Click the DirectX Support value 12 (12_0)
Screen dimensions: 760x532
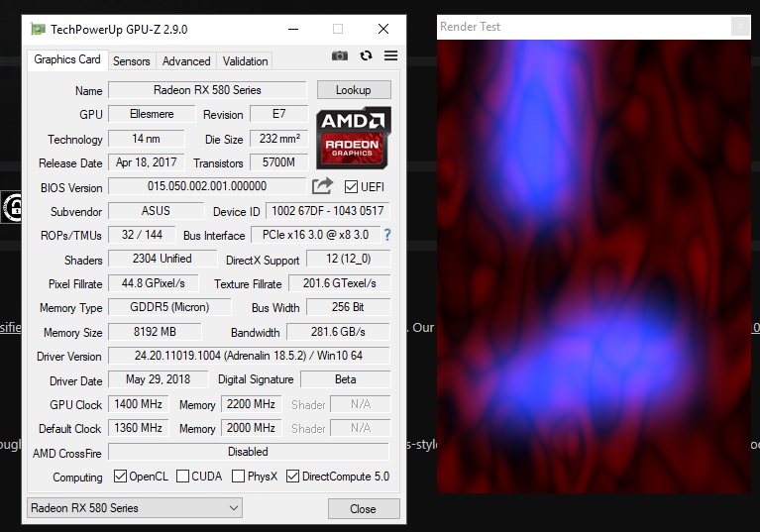click(349, 259)
